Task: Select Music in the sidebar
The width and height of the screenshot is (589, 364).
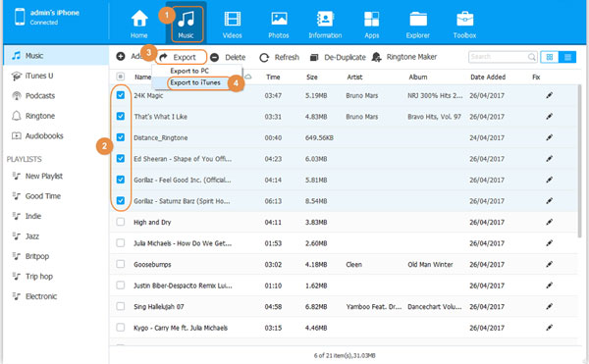Action: click(x=56, y=56)
